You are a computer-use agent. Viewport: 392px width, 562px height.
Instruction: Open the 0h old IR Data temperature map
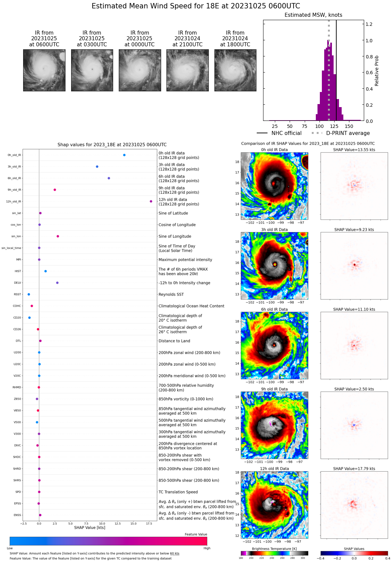[274, 186]
